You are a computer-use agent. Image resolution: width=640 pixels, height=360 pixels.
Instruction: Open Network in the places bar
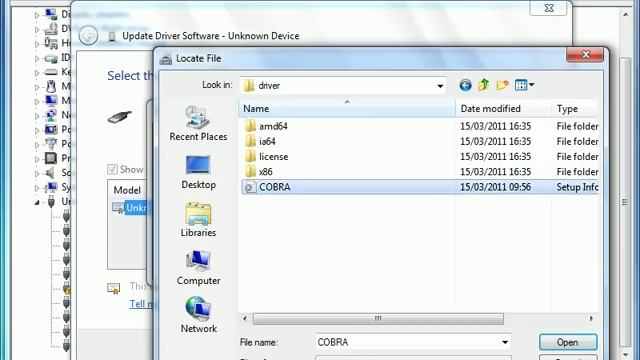(198, 316)
